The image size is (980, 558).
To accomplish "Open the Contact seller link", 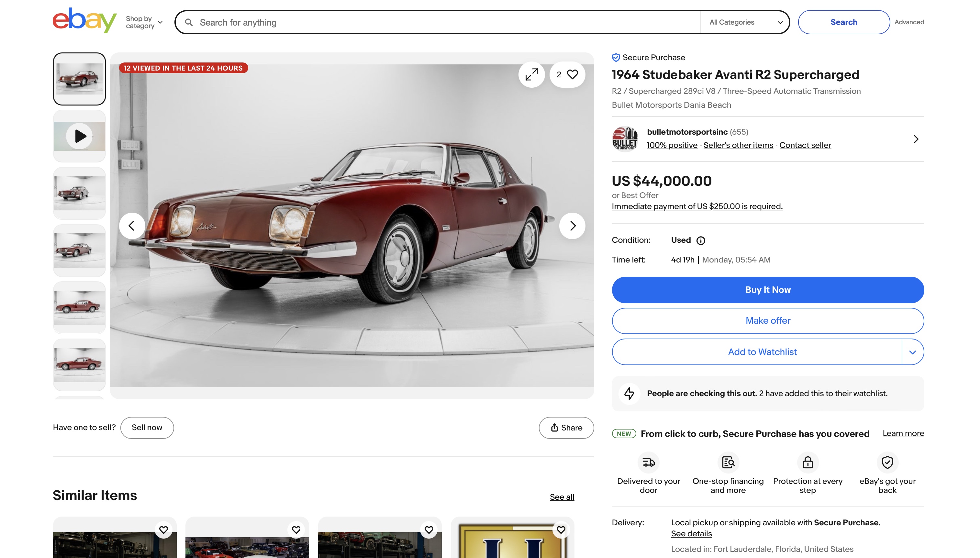I will [805, 145].
